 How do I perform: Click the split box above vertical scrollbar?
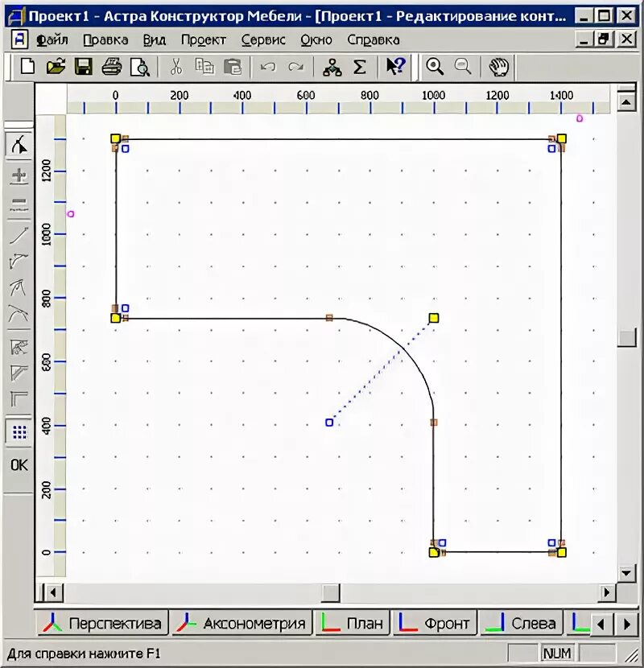pyautogui.click(x=626, y=89)
